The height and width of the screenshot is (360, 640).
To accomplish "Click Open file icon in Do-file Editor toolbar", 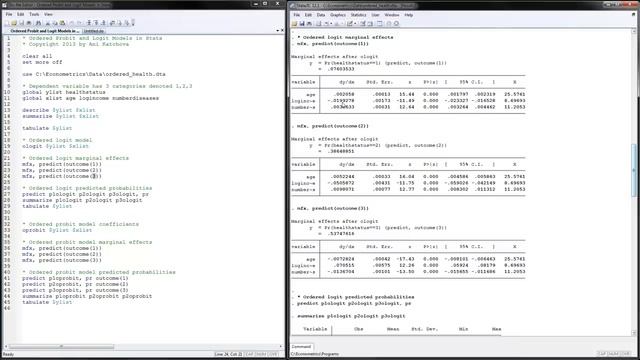I will coord(14,23).
